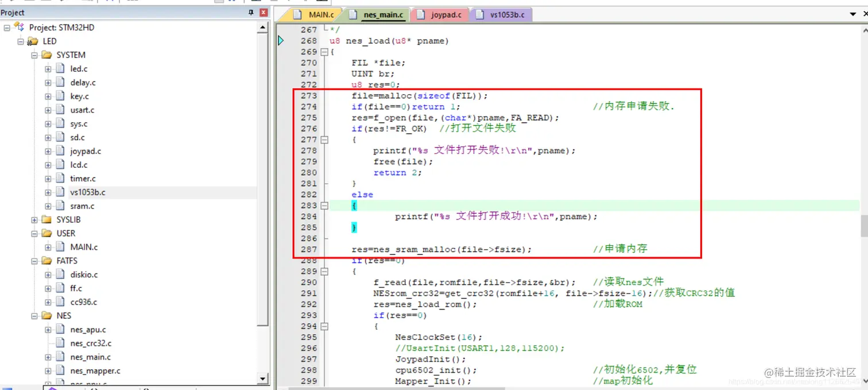
Task: Click the MAIN.c file icon under USER
Action: (x=60, y=247)
